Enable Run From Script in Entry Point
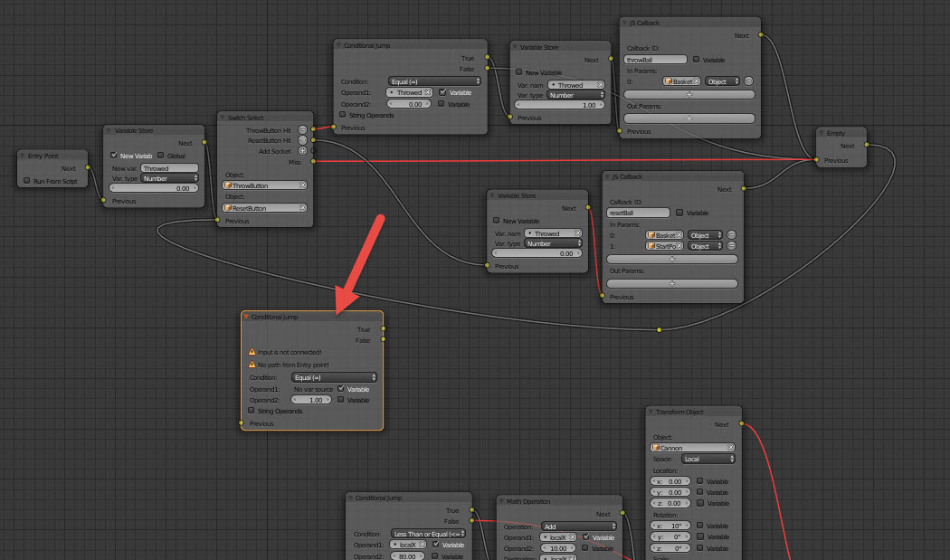 (25, 181)
